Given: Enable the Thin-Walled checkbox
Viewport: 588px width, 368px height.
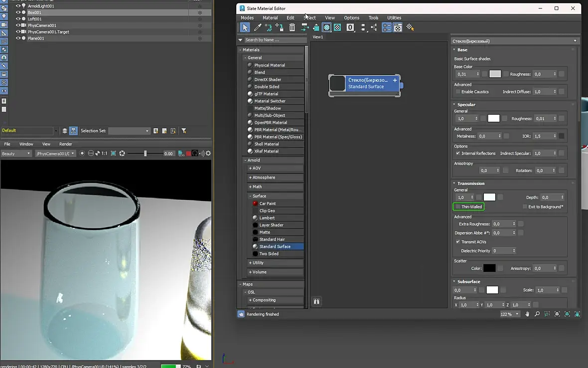Looking at the screenshot, I should tap(458, 207).
